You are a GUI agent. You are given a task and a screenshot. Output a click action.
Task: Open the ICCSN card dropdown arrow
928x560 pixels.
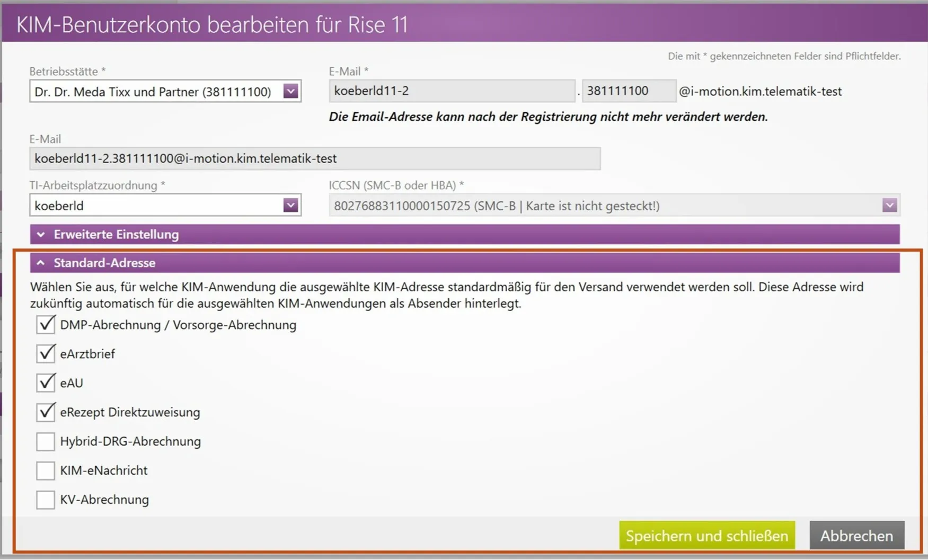point(889,206)
